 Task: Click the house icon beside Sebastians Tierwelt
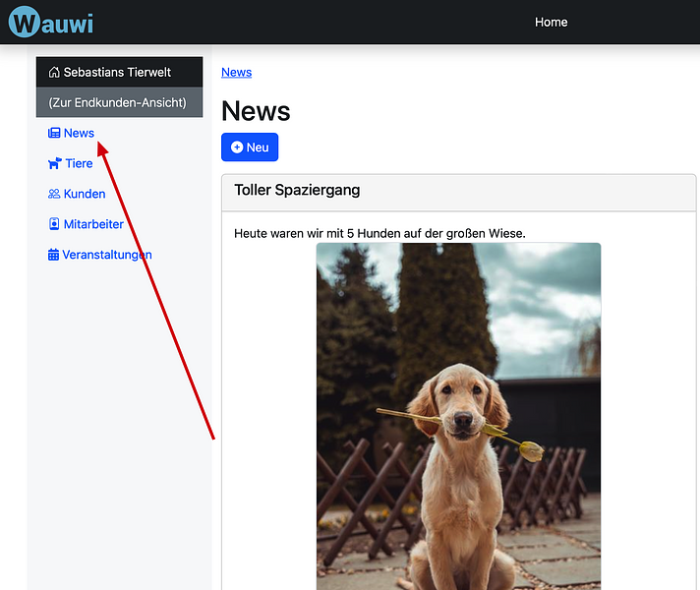54,73
